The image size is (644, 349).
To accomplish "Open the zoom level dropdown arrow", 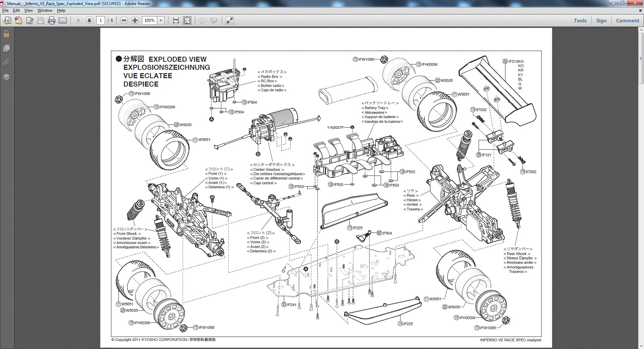I will pyautogui.click(x=161, y=20).
